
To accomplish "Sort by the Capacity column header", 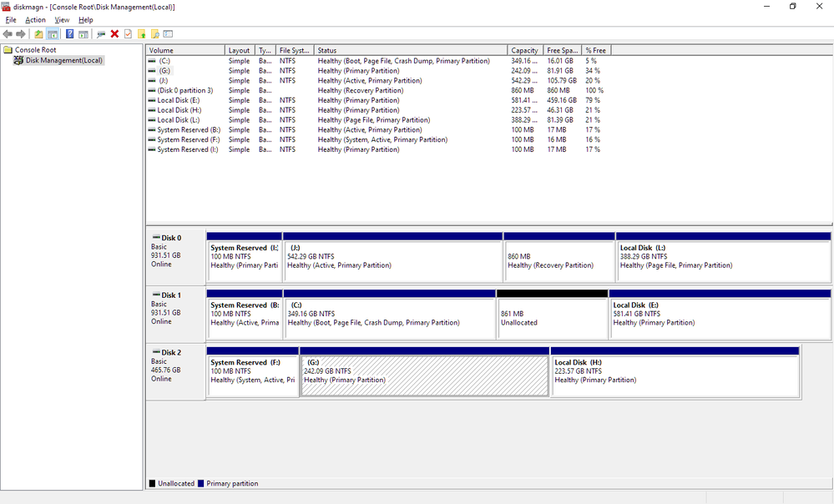I will click(525, 51).
